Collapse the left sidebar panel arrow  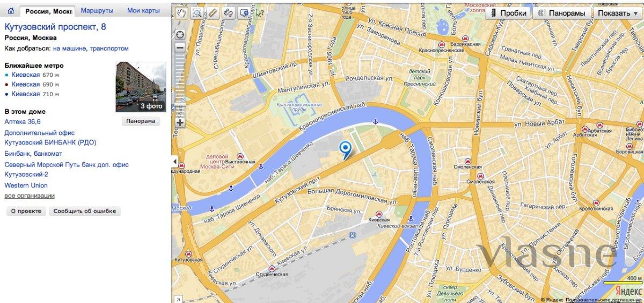pyautogui.click(x=174, y=162)
